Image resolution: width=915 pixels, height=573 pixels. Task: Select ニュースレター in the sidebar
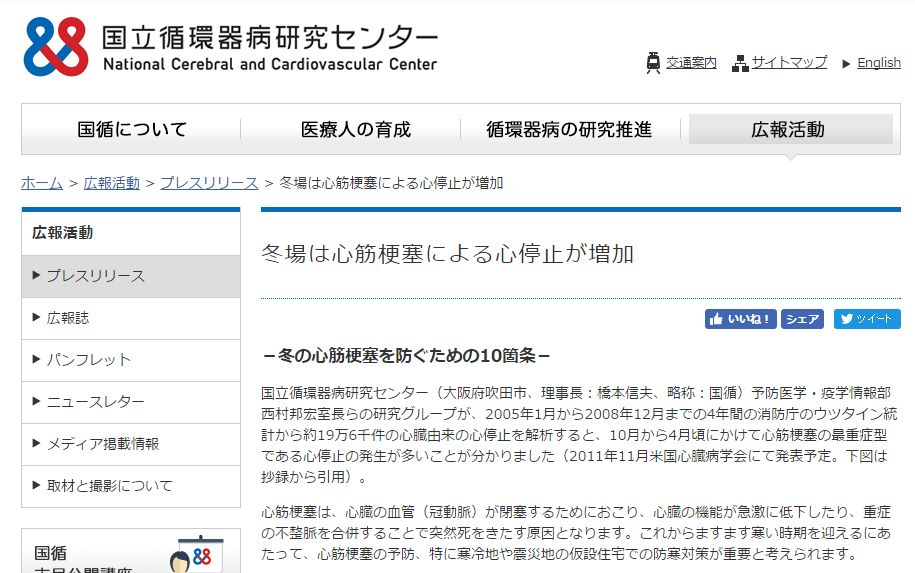(131, 402)
